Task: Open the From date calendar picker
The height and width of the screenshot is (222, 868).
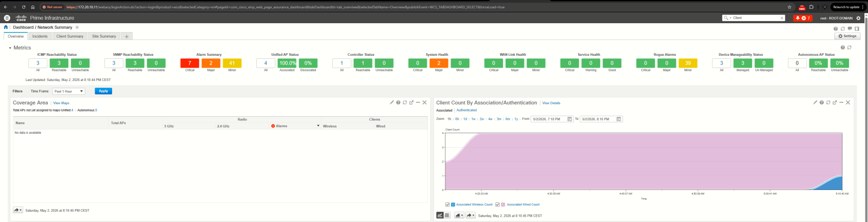Action: 570,119
